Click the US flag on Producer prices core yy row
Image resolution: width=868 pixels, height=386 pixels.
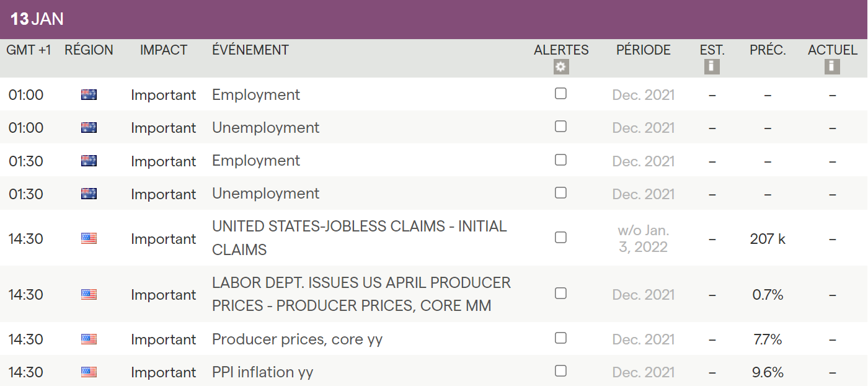(x=89, y=339)
